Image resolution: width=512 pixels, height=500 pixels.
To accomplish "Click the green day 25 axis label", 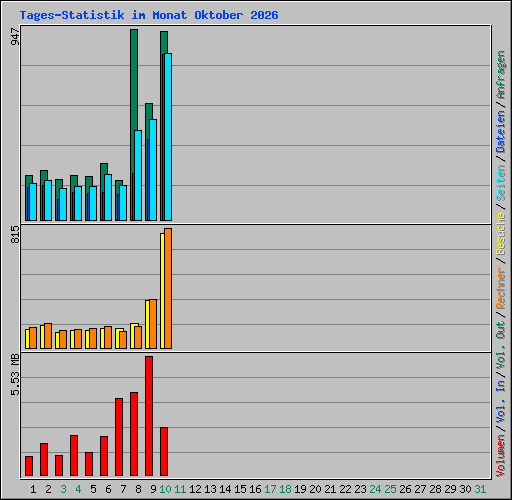I will [x=390, y=489].
